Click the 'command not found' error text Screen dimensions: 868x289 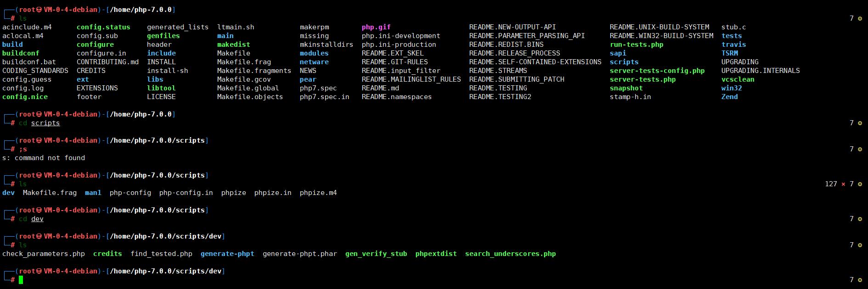(50, 158)
